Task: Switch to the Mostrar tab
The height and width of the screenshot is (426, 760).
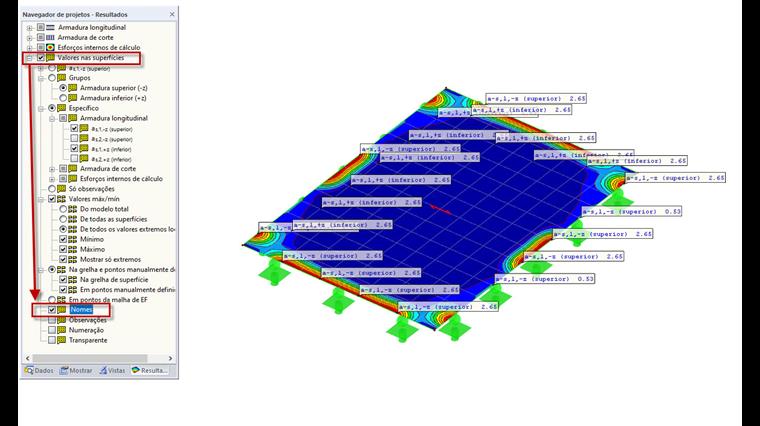Action: 76,370
